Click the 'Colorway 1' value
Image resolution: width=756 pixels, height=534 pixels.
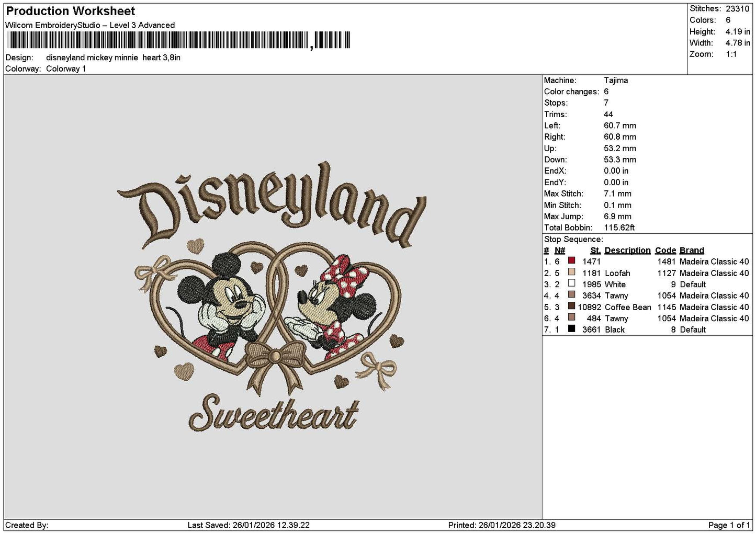(x=66, y=69)
